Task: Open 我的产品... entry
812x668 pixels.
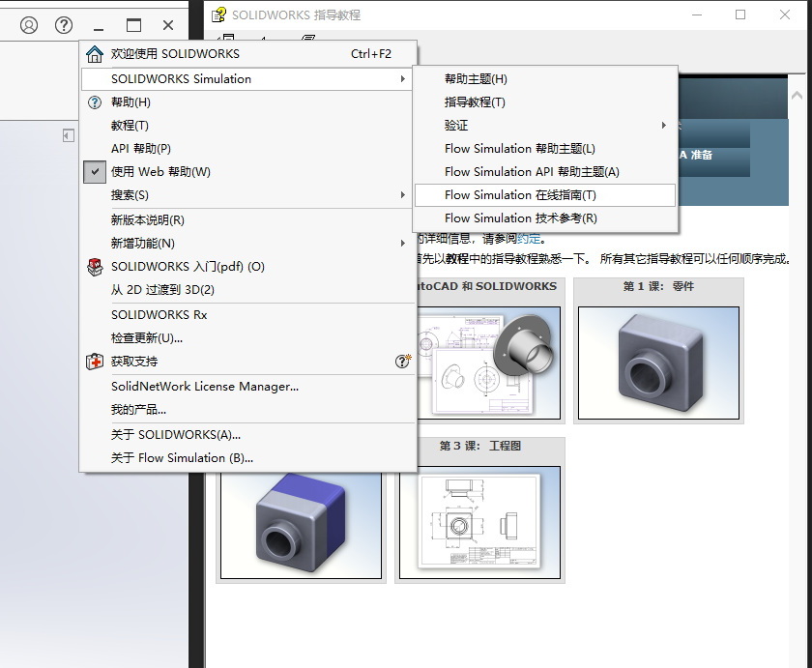Action: 248,410
